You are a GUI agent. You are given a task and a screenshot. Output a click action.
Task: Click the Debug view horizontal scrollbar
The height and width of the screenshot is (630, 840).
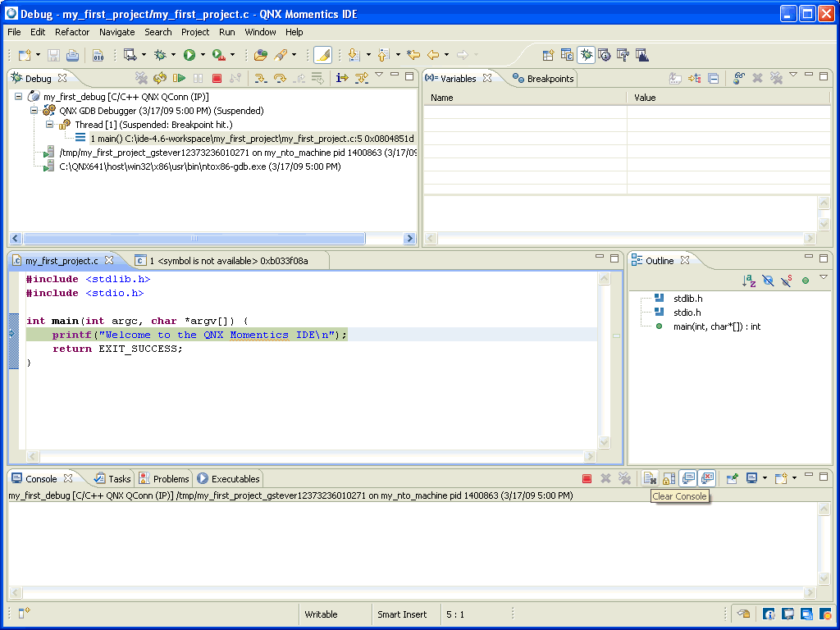point(197,238)
